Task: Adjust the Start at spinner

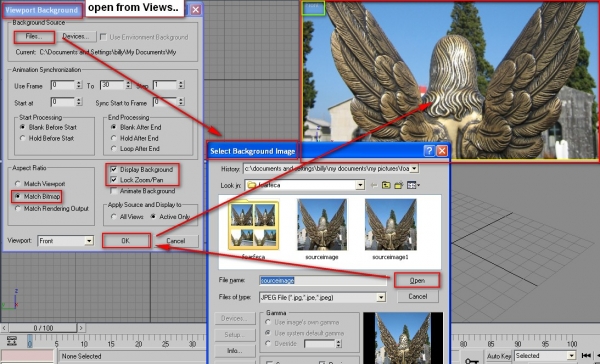Action: (x=79, y=102)
